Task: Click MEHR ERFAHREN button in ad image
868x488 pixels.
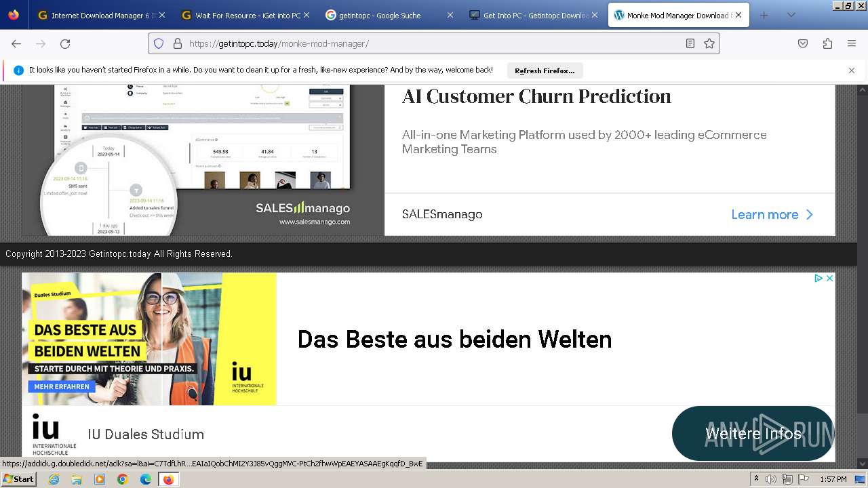Action: [62, 386]
